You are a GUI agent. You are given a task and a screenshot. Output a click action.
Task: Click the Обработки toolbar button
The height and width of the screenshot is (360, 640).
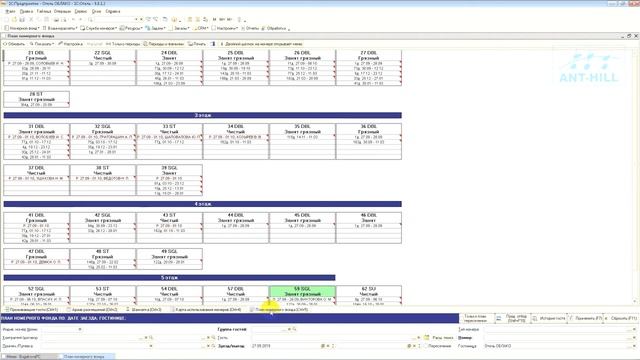(x=274, y=28)
